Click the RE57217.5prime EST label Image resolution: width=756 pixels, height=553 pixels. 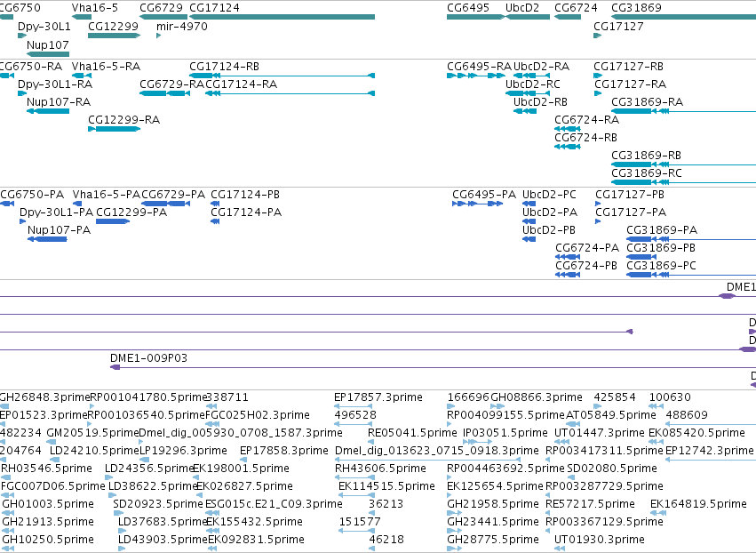[590, 504]
